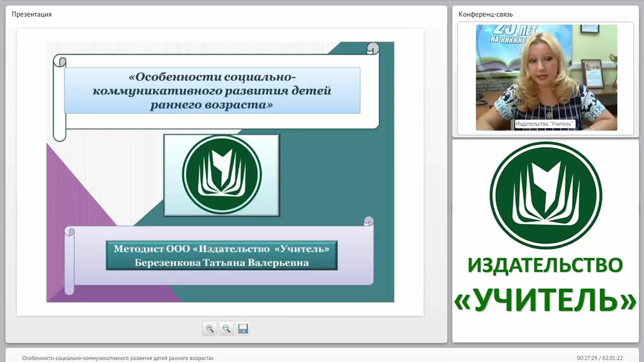Click the text Березенкова Татьяна Валерьевна
Viewport: 644px width, 362px height.
[x=222, y=262]
